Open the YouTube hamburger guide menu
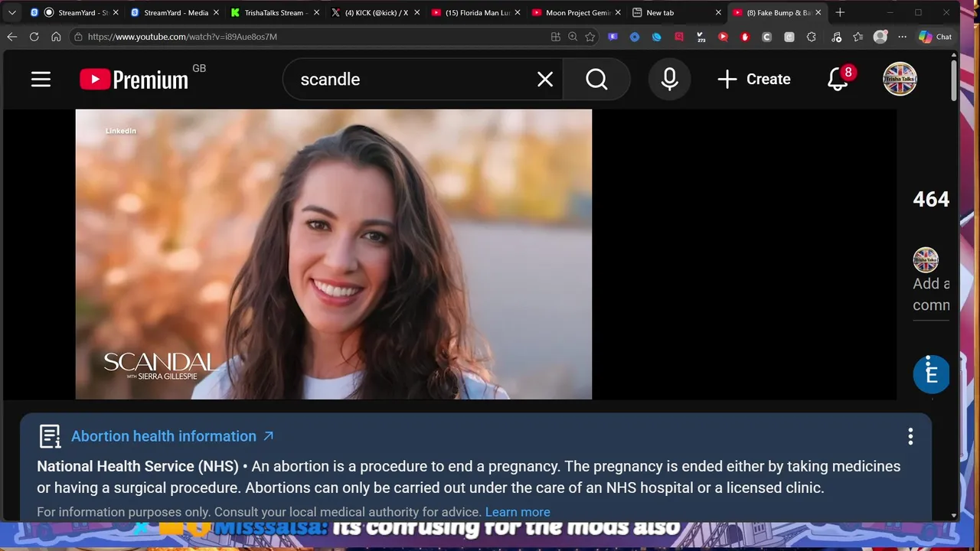Viewport: 980px width, 551px height. click(41, 80)
